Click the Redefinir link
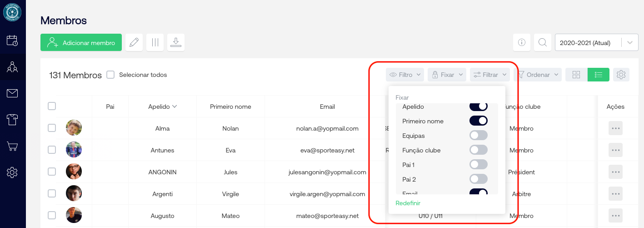Image resolution: width=644 pixels, height=228 pixels. [x=408, y=203]
